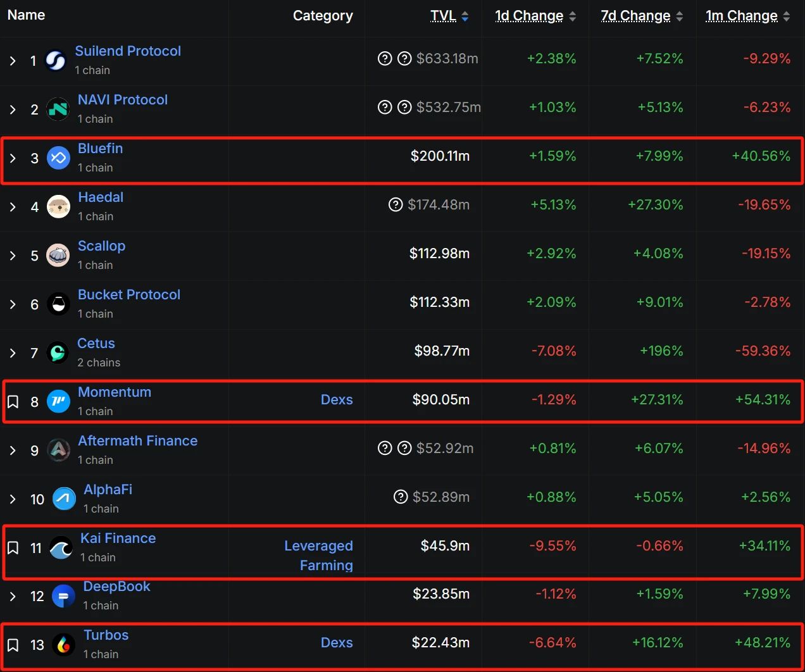This screenshot has width=805, height=672.
Task: Open the Bucket Protocol link
Action: pyautogui.click(x=128, y=295)
